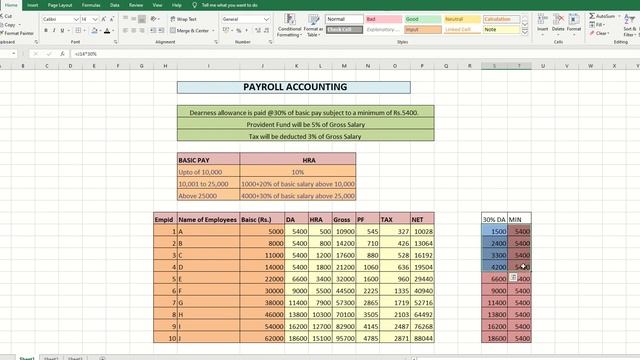Click Merge & Center button

(189, 31)
